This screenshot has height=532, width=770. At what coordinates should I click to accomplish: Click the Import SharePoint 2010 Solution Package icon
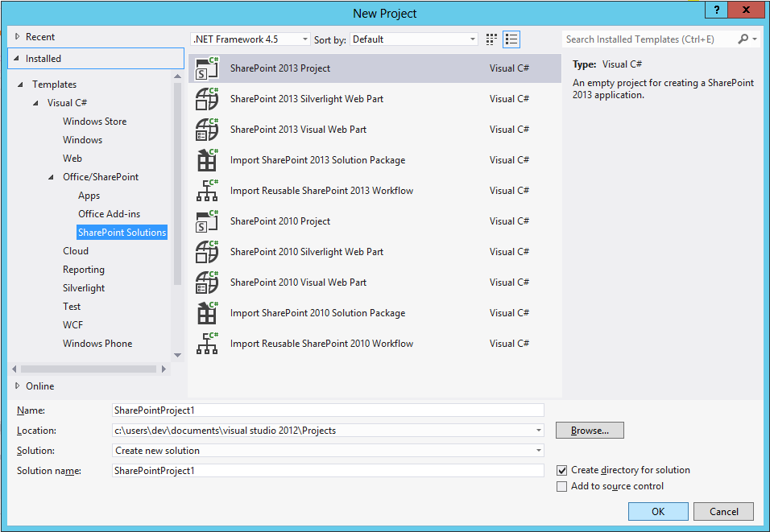[207, 313]
